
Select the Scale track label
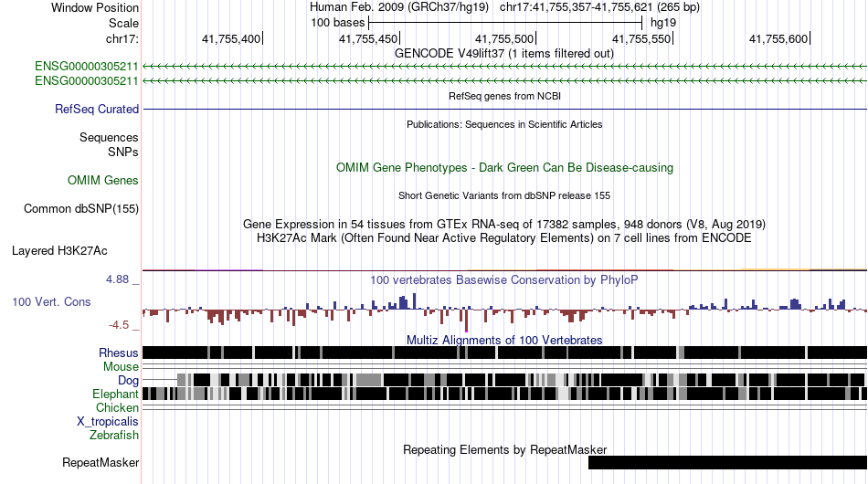123,23
